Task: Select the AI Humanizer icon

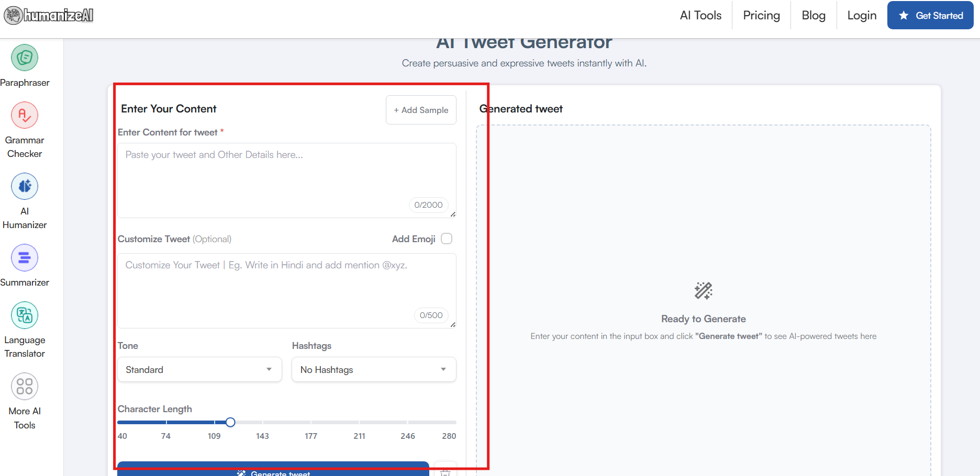Action: pos(25,186)
